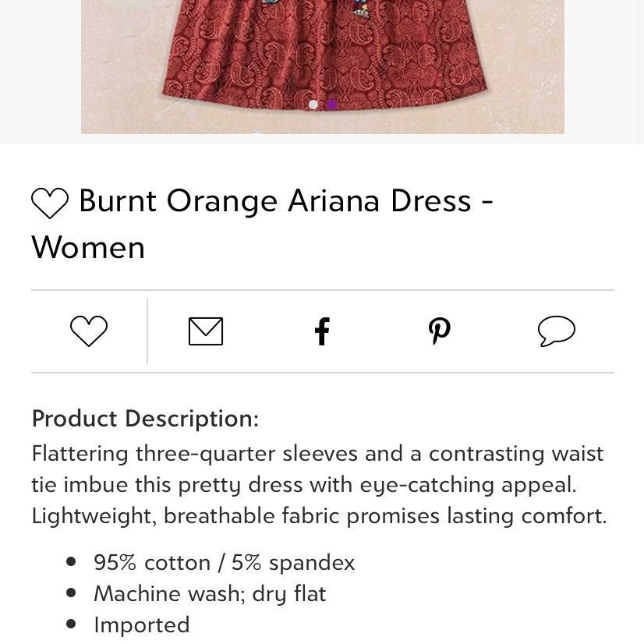The height and width of the screenshot is (644, 644).
Task: Open comments with the speech bubble icon
Action: pos(557,331)
